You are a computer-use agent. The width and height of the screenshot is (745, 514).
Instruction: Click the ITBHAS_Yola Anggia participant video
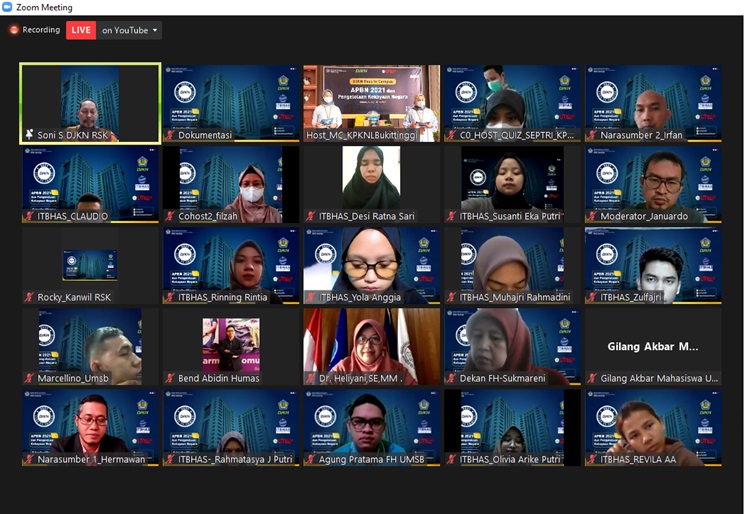[x=371, y=264]
